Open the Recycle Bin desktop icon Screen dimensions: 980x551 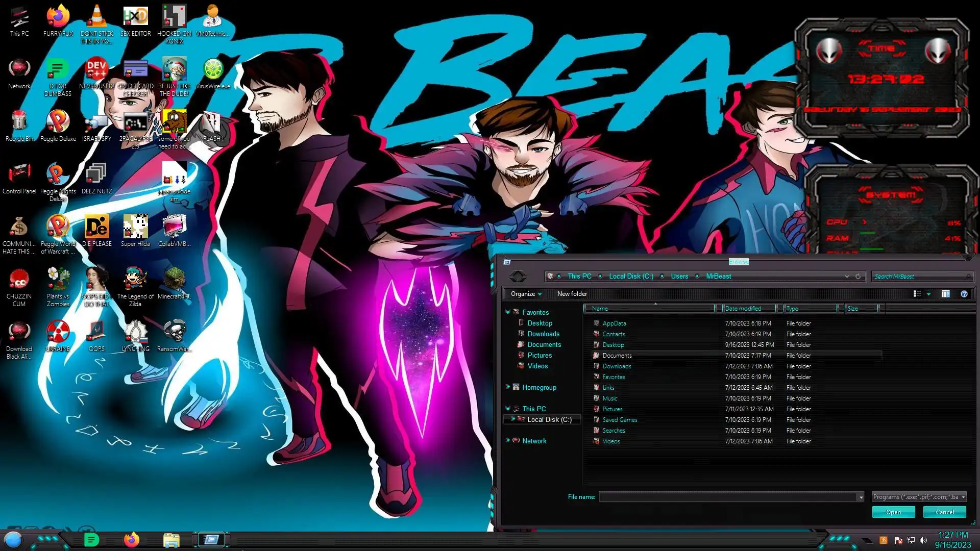click(19, 122)
